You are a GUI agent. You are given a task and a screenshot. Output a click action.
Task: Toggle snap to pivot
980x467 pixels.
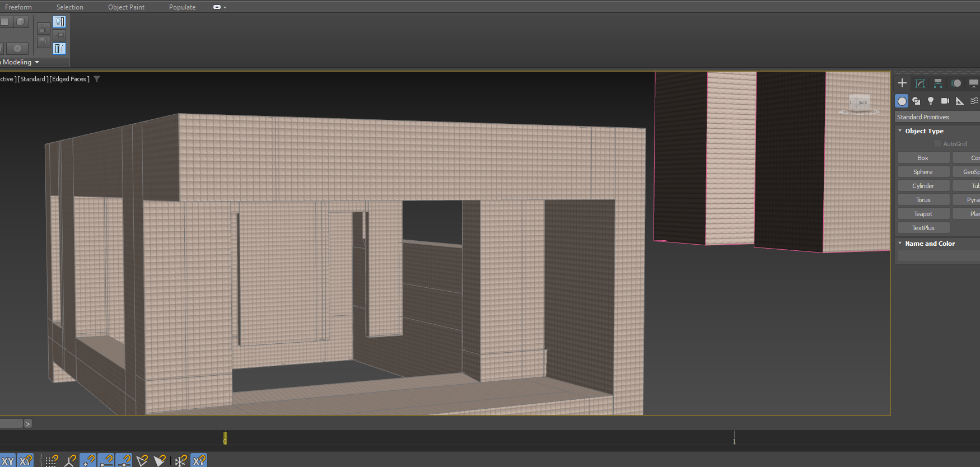point(70,460)
